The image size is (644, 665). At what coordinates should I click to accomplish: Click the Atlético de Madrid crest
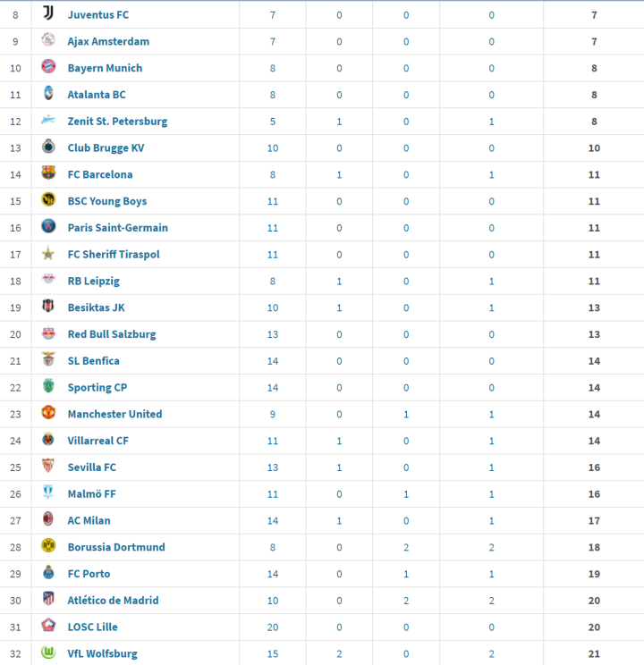(48, 600)
